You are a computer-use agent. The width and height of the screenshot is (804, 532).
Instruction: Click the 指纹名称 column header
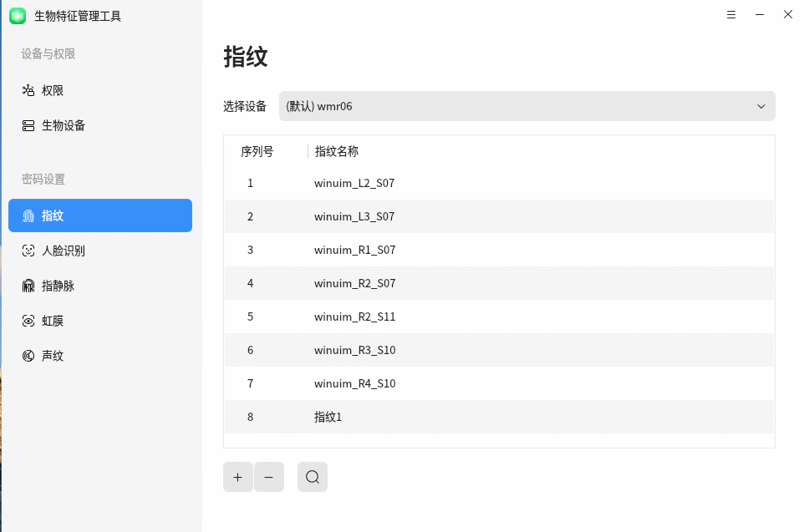click(336, 152)
